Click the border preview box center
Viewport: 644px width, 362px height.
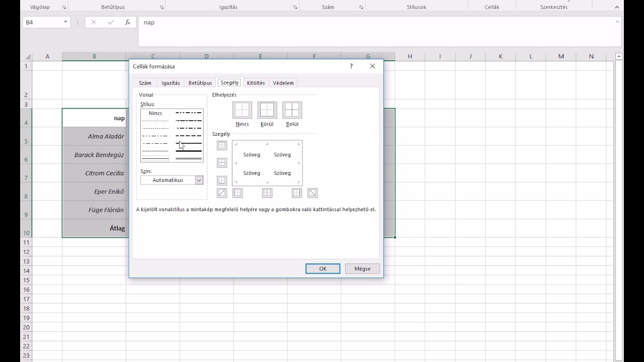click(267, 163)
